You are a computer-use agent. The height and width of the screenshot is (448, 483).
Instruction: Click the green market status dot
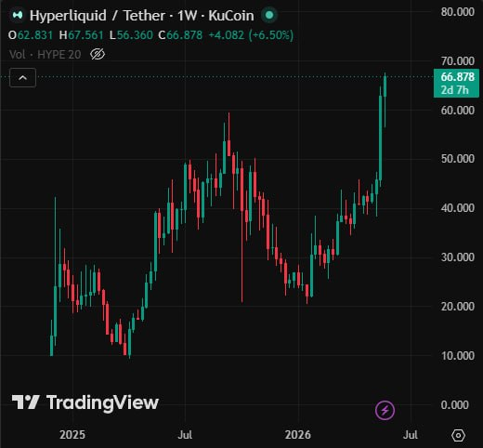pyautogui.click(x=269, y=15)
